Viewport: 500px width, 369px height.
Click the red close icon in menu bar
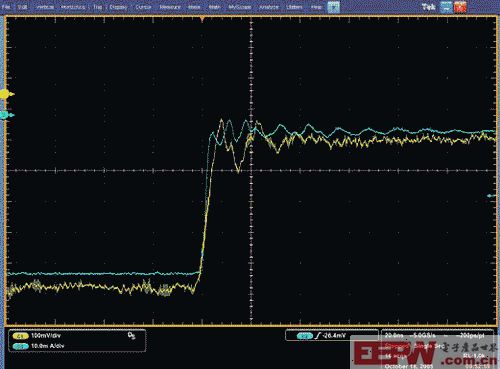pyautogui.click(x=461, y=7)
